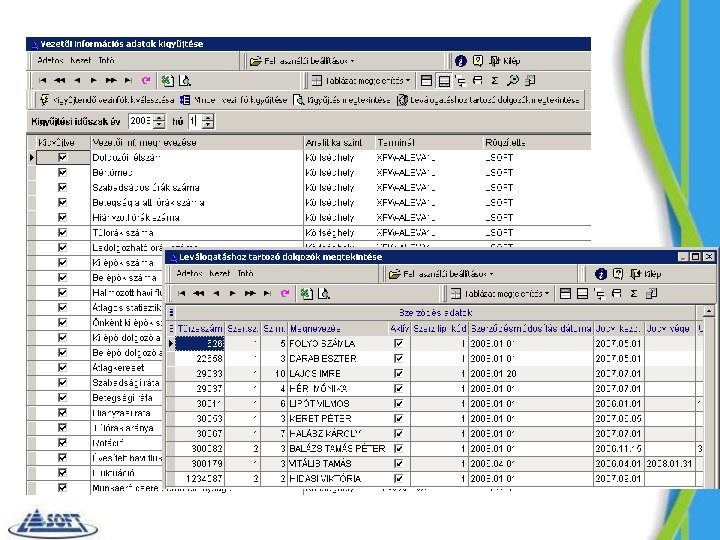
Task: Go to first record in Leválogatáshoz window toolbar
Action: pyautogui.click(x=181, y=294)
